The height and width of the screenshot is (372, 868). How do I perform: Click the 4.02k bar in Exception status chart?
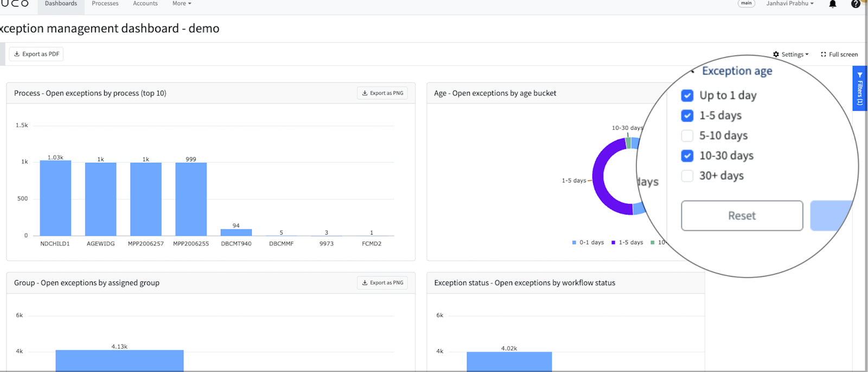509,362
